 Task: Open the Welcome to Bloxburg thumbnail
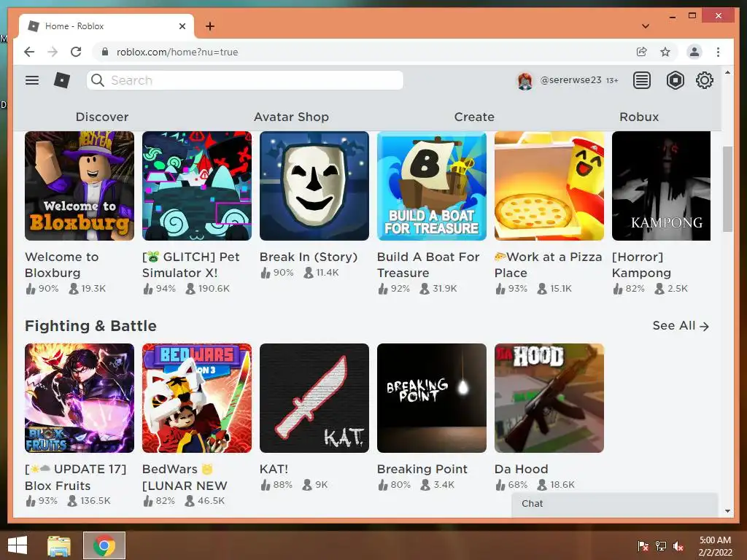tap(80, 186)
